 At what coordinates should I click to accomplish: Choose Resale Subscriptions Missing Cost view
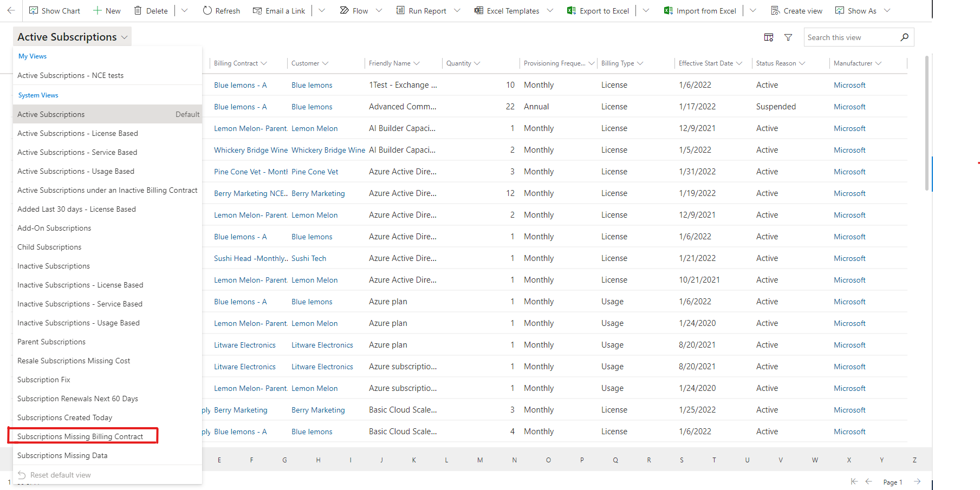point(107,361)
